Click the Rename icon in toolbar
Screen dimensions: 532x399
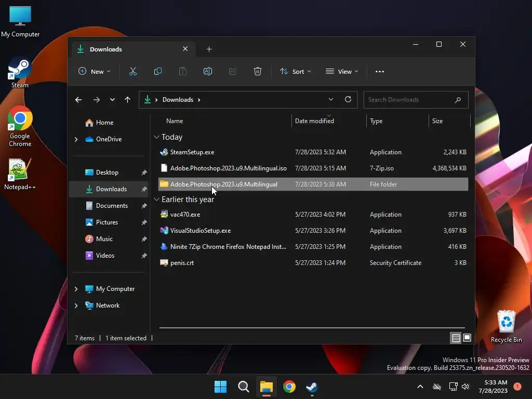tap(208, 71)
